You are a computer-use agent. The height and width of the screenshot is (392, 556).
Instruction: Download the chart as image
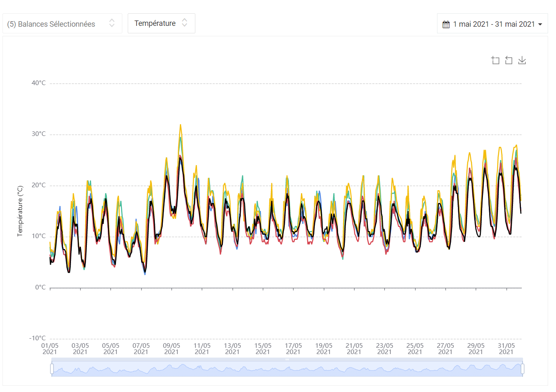[522, 60]
